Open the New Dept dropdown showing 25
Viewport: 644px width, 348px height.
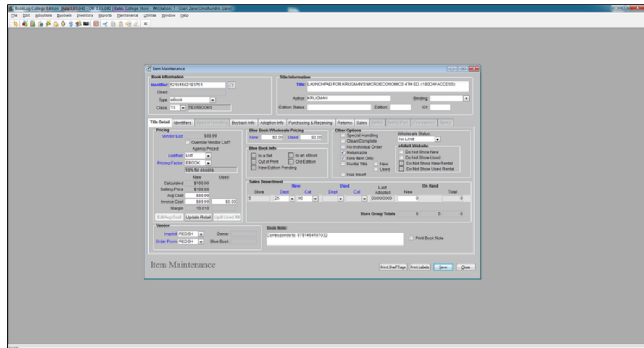point(292,199)
